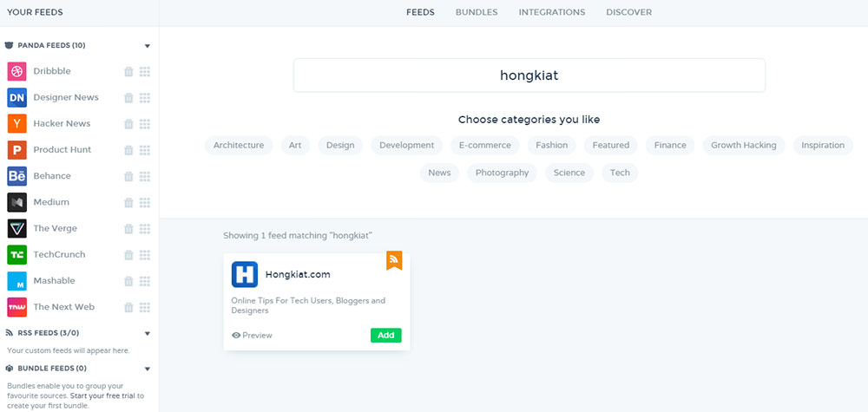Click the Behance logo icon
The height and width of the screenshot is (412, 868).
pos(17,176)
